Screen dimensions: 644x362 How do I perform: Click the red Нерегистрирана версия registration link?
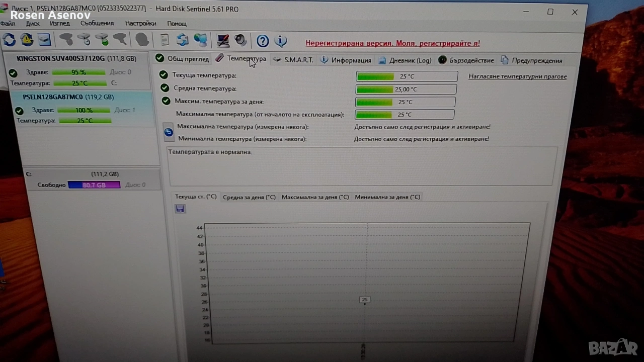tap(392, 43)
